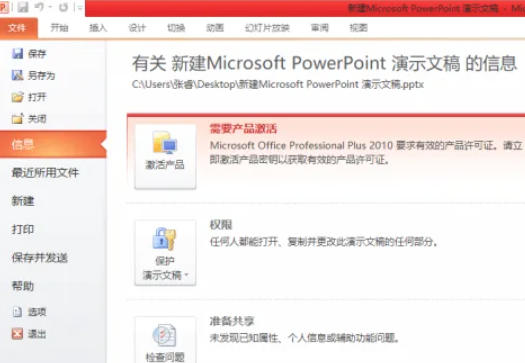Screen dimensions: 525x363
Task: Click the red 退出 X icon
Action: (17, 334)
